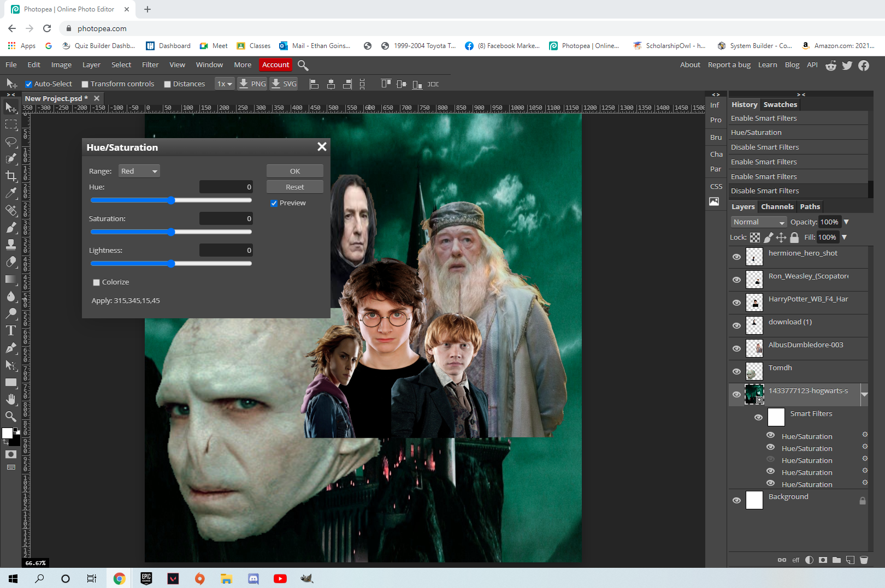Screen dimensions: 885x588
Task: Collapse the History panel arrows
Action: click(801, 94)
